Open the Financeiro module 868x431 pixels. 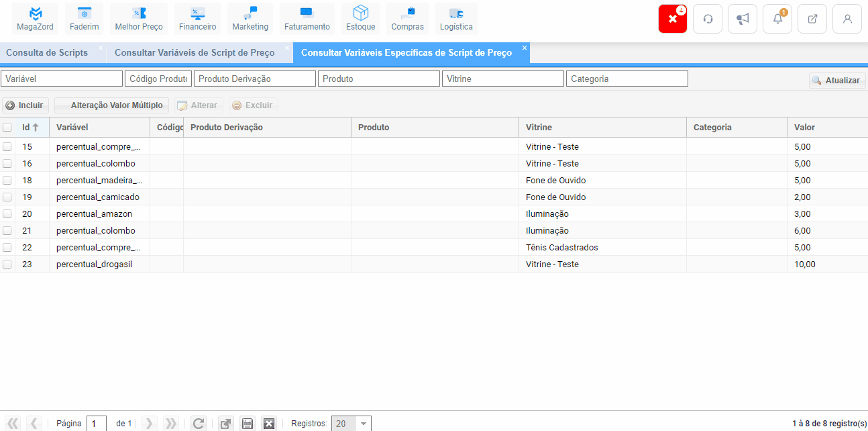(x=198, y=19)
